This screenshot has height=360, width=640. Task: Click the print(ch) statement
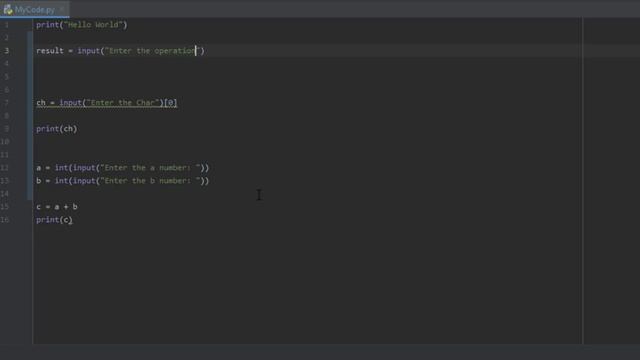[56, 129]
